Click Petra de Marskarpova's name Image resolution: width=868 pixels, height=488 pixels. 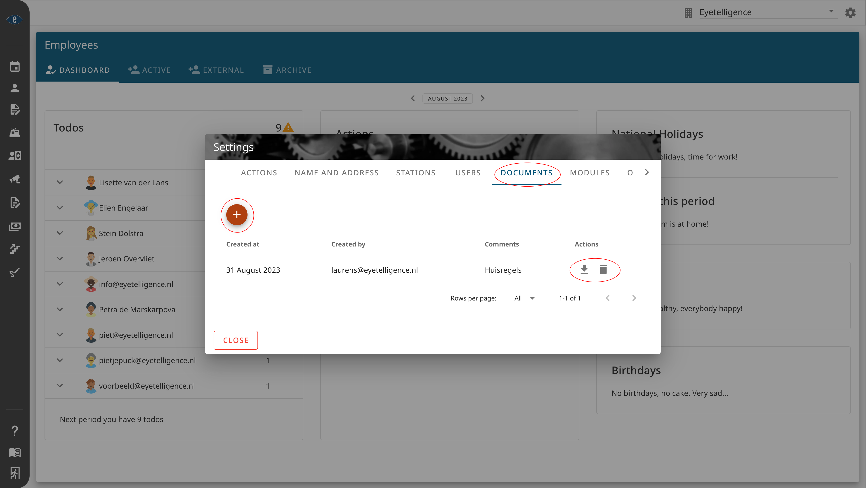(137, 310)
